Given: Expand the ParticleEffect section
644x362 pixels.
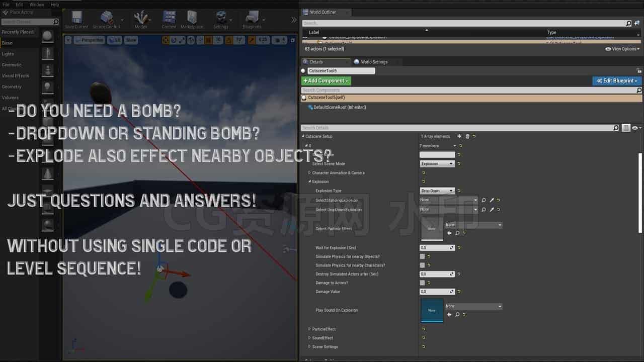Looking at the screenshot, I should point(310,329).
